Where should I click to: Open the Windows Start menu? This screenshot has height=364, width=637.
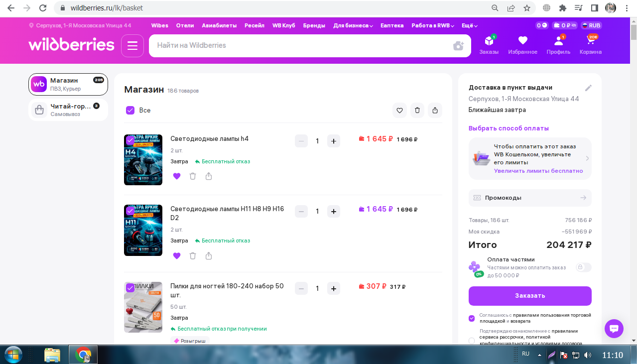tap(13, 355)
